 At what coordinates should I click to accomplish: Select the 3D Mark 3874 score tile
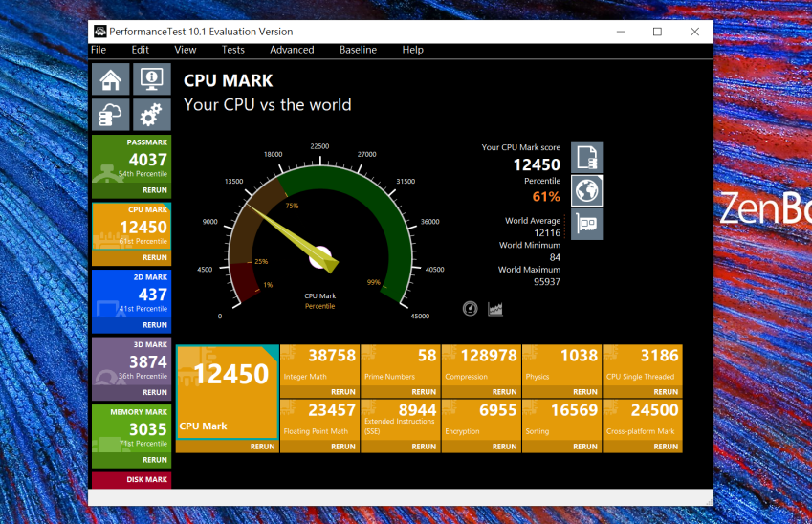(132, 360)
